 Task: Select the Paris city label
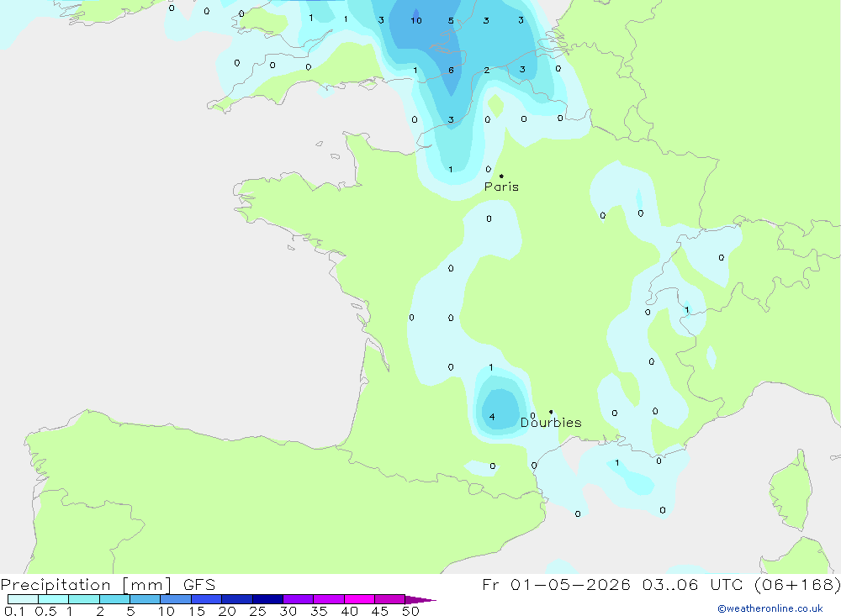tap(501, 187)
